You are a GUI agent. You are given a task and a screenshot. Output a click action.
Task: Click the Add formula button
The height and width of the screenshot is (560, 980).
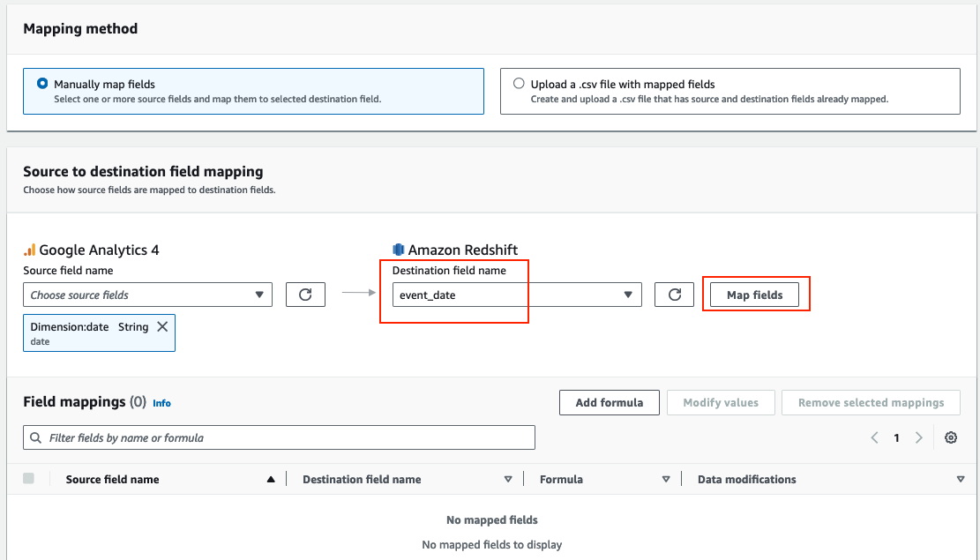click(x=609, y=402)
